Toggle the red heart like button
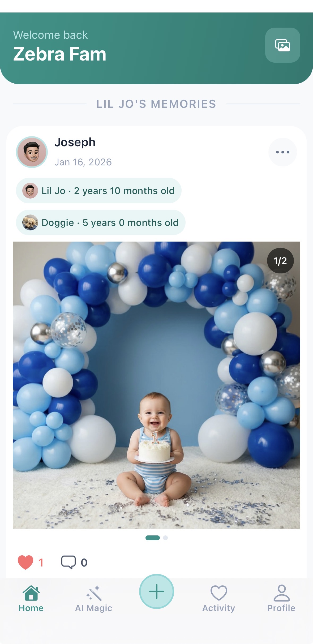The height and width of the screenshot is (644, 313). (25, 562)
